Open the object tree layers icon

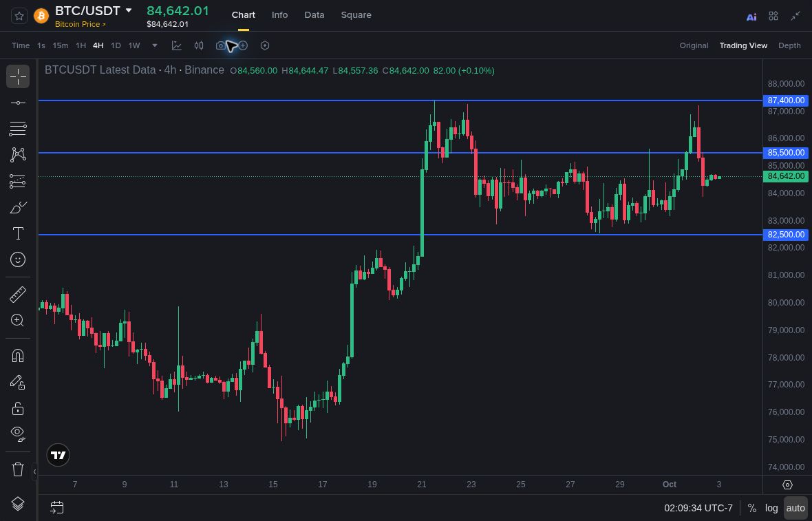(x=18, y=503)
